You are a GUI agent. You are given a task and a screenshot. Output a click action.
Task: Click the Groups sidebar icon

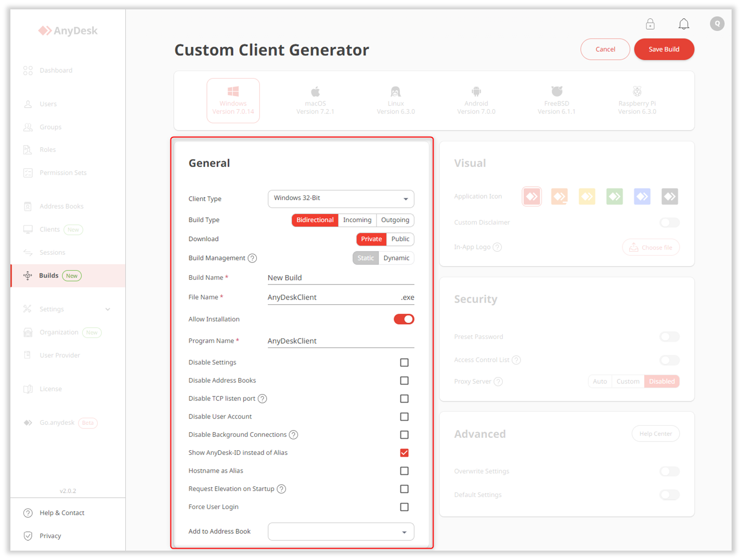click(28, 127)
